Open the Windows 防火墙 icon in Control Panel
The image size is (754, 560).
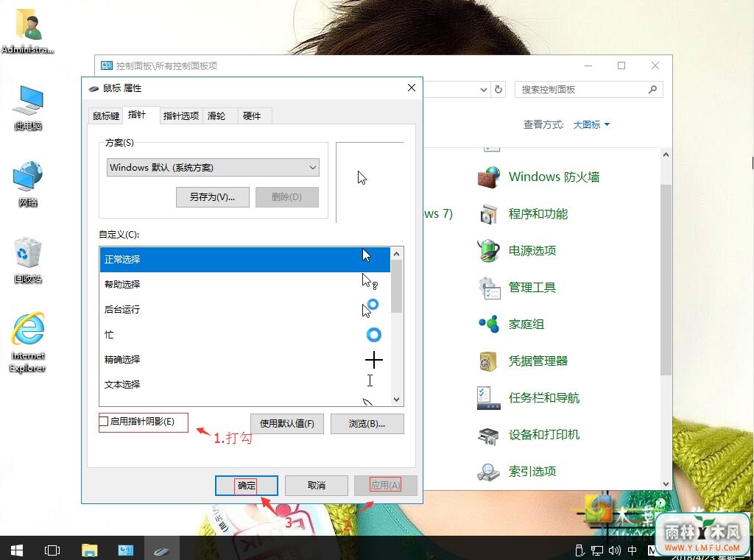pyautogui.click(x=489, y=177)
